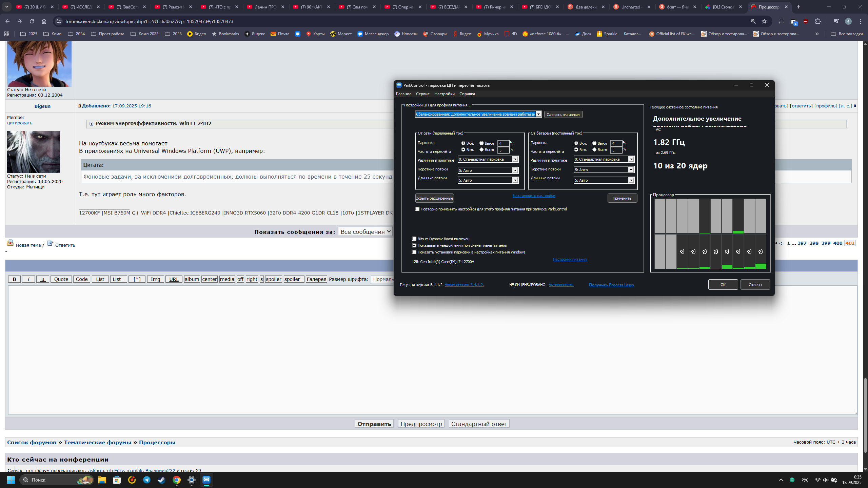Open the power profile selection dropdown
This screenshot has height=488, width=868.
coord(538,114)
